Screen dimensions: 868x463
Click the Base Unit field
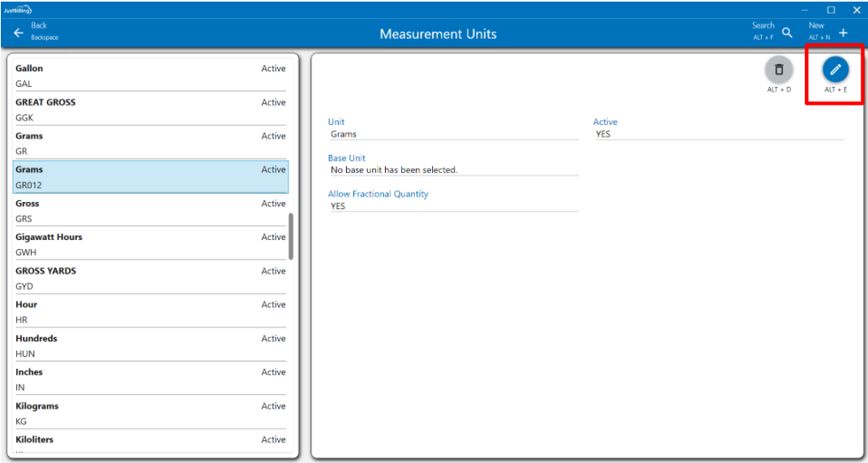click(x=452, y=170)
